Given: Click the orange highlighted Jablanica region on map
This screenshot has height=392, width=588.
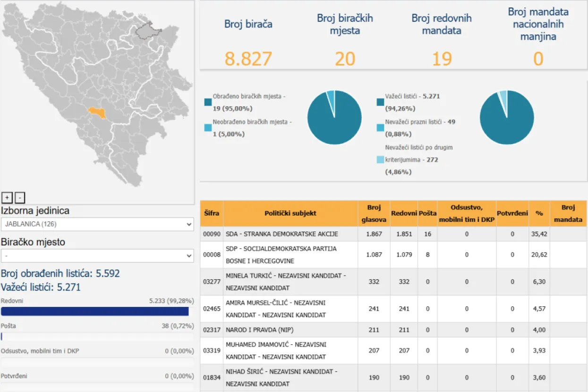Looking at the screenshot, I should (97, 112).
